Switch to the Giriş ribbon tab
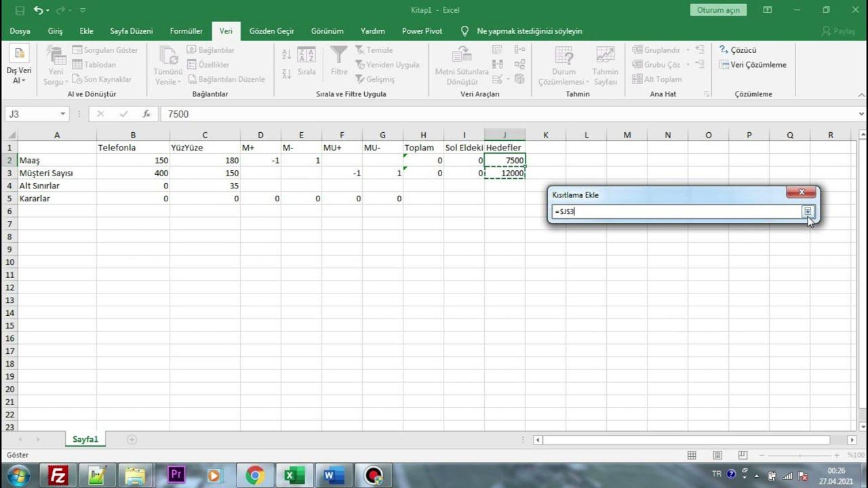The width and height of the screenshot is (868, 488). pos(55,31)
